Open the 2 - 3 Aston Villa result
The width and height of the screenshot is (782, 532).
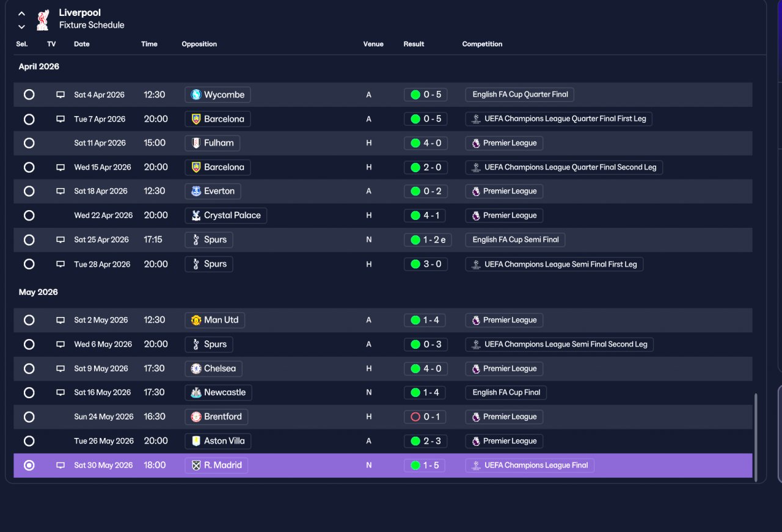(425, 441)
